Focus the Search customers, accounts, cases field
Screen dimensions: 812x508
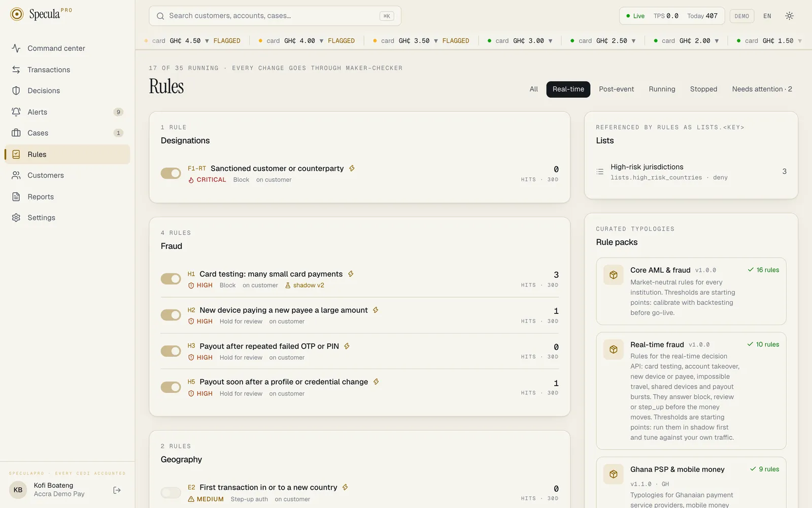click(x=275, y=16)
